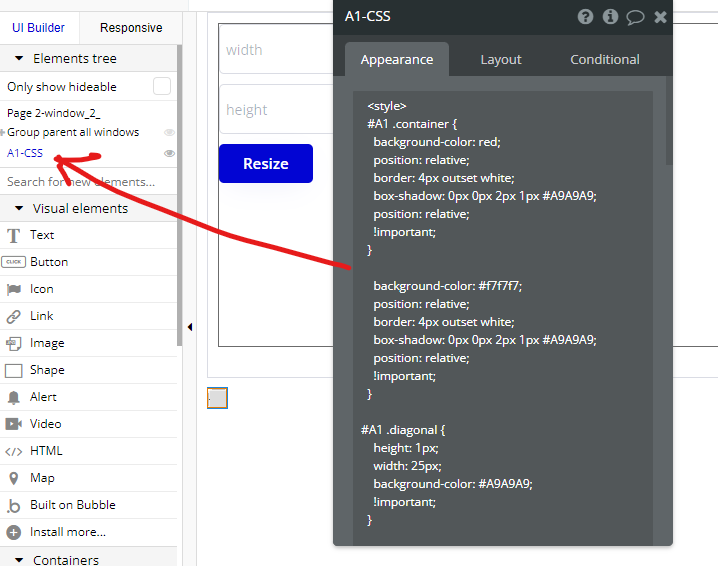This screenshot has width=718, height=566.
Task: Choose the Built on Bubble logo icon
Action: [x=13, y=505]
